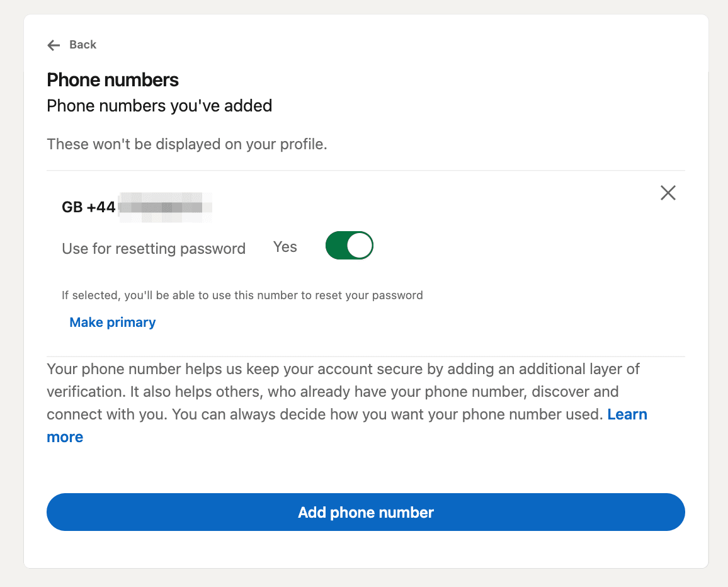Image resolution: width=728 pixels, height=587 pixels.
Task: Click the 'Your phone number helps us' paragraph
Action: coord(347,402)
